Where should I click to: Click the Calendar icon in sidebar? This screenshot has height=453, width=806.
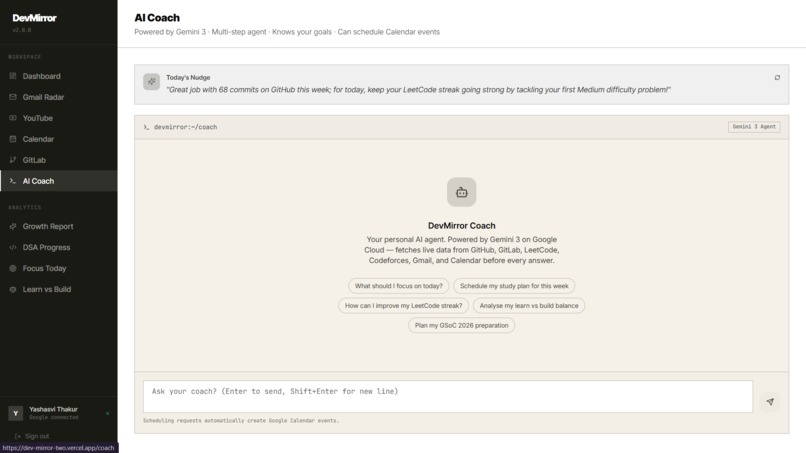(x=13, y=139)
